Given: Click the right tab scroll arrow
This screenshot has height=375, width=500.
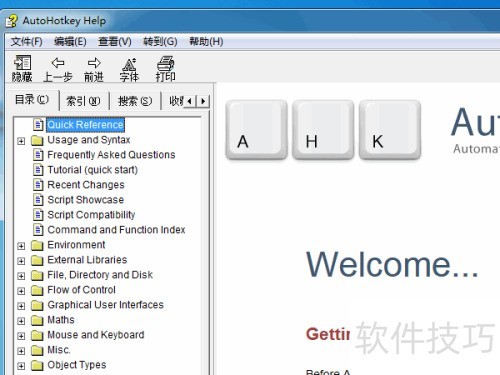Looking at the screenshot, I should point(203,101).
